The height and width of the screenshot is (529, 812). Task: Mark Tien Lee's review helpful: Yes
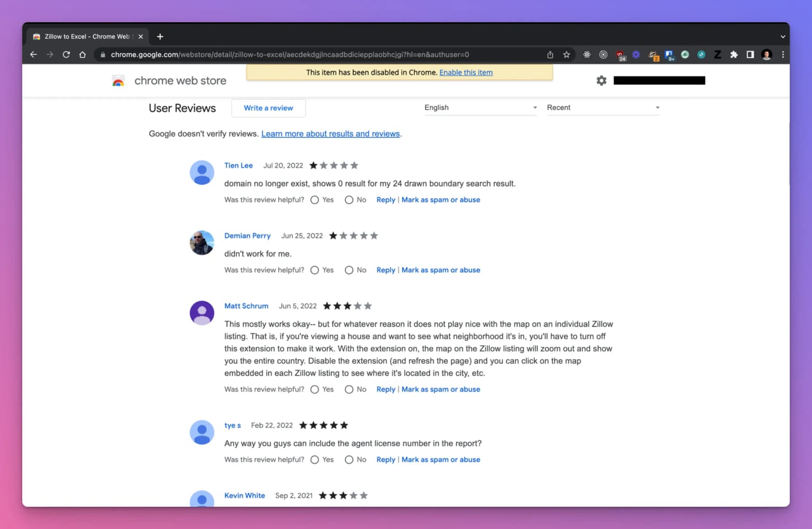pos(315,200)
